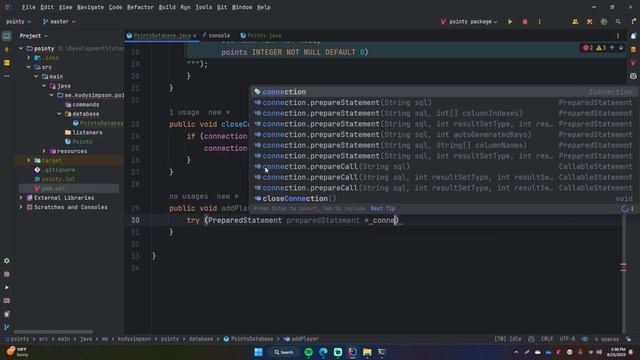Start debugging with the red bug icon
640x360 pixels.
(525, 22)
